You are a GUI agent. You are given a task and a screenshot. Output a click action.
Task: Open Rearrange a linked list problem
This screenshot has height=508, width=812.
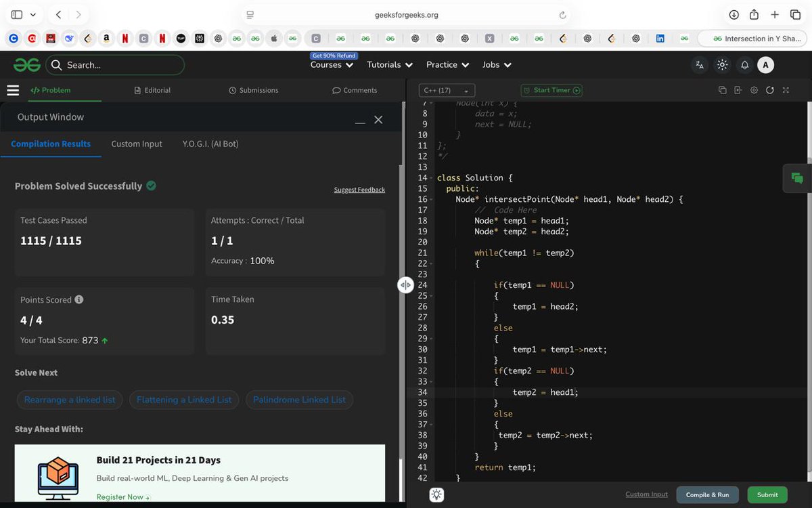tap(70, 400)
